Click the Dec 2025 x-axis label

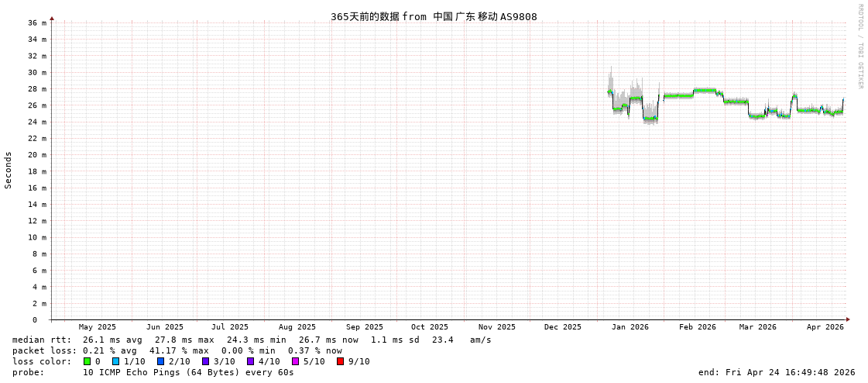tap(562, 327)
